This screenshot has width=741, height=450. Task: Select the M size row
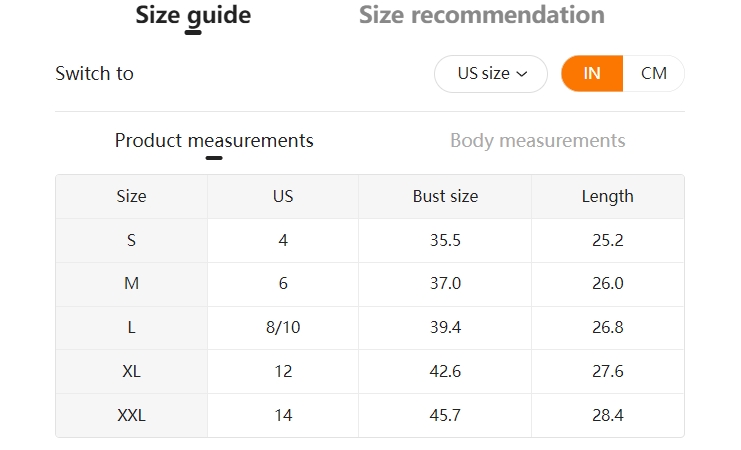370,284
